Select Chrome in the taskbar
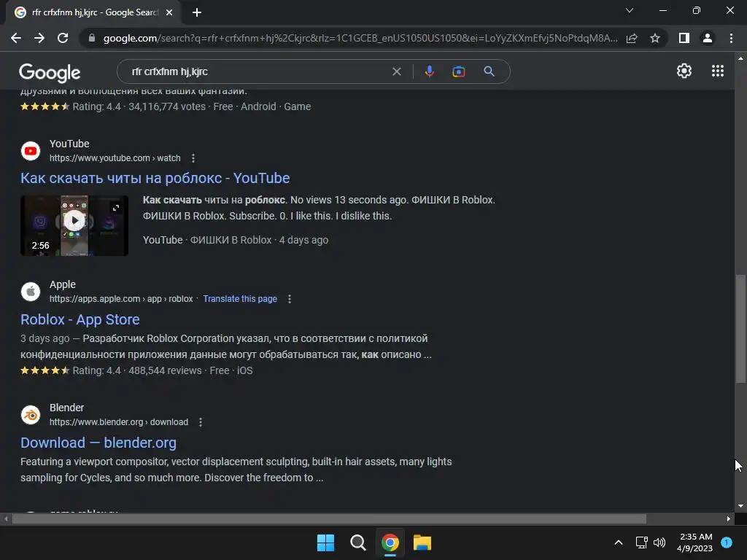Image resolution: width=747 pixels, height=560 pixels. (390, 542)
